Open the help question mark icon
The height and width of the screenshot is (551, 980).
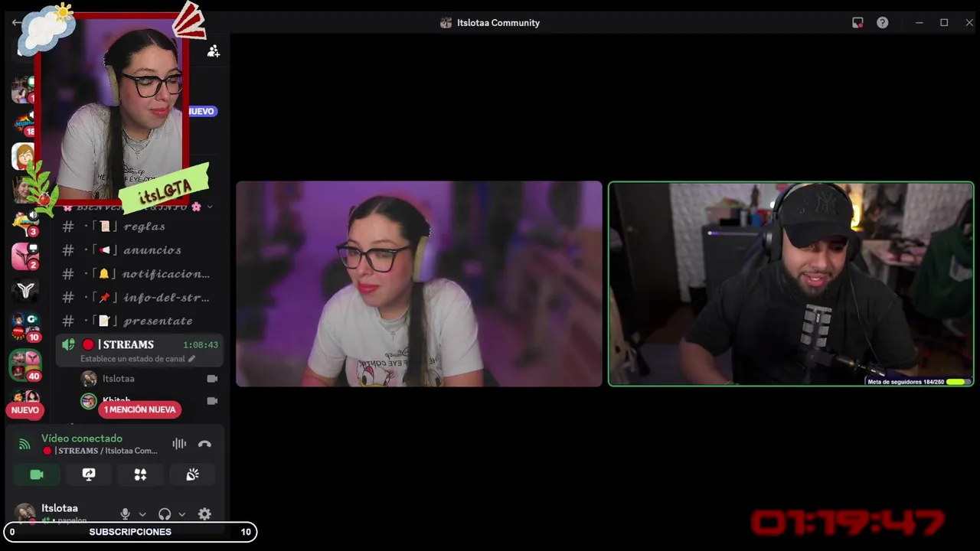[883, 23]
